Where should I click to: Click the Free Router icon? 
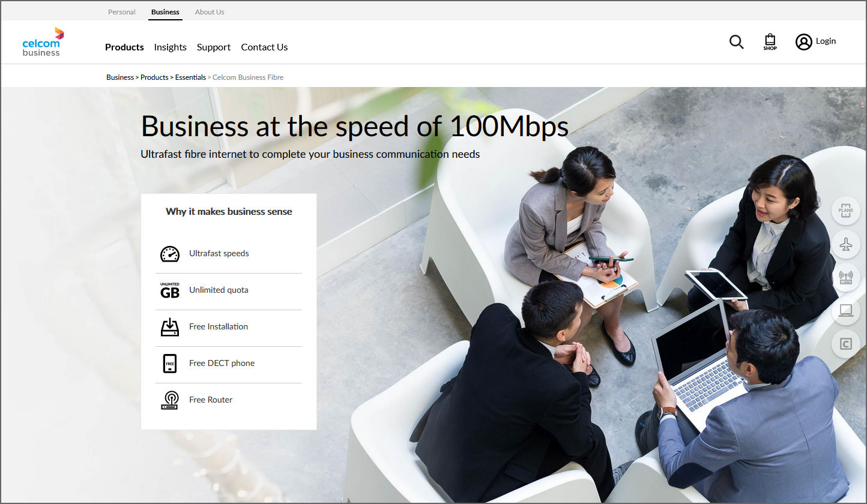[x=170, y=400]
